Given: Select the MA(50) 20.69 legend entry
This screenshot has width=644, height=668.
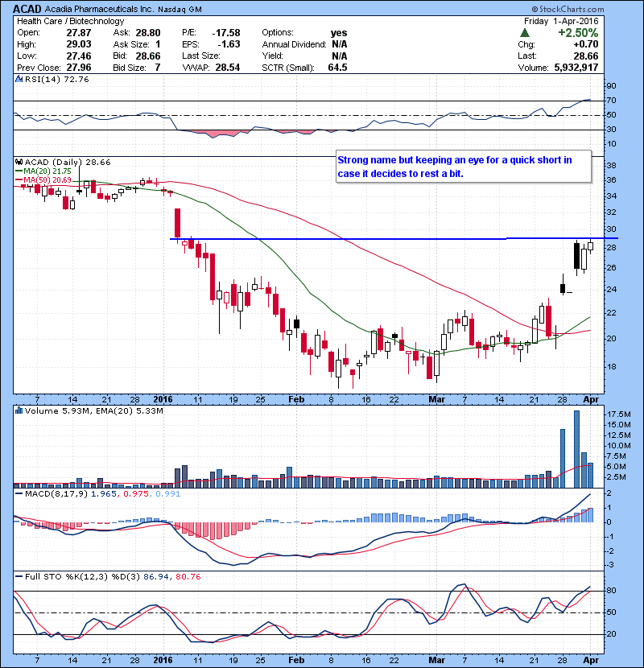Looking at the screenshot, I should pos(43,179).
